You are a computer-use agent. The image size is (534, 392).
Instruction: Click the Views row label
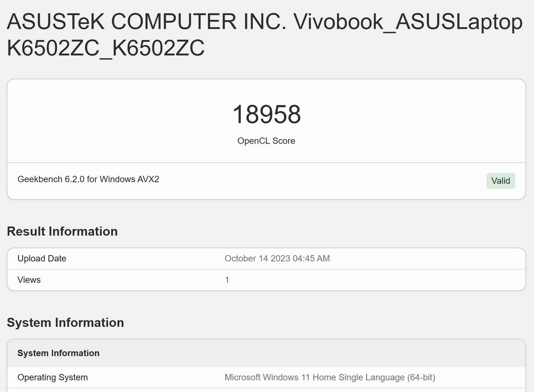(29, 280)
